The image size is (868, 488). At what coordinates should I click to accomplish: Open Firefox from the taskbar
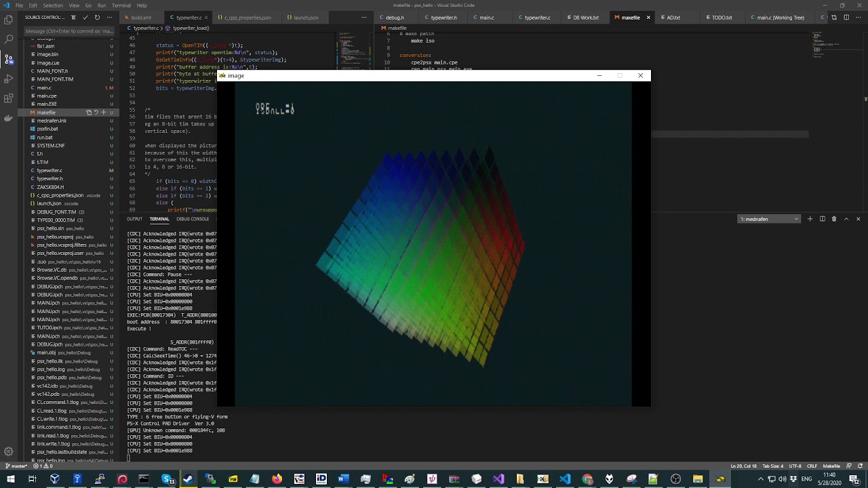coord(277,479)
